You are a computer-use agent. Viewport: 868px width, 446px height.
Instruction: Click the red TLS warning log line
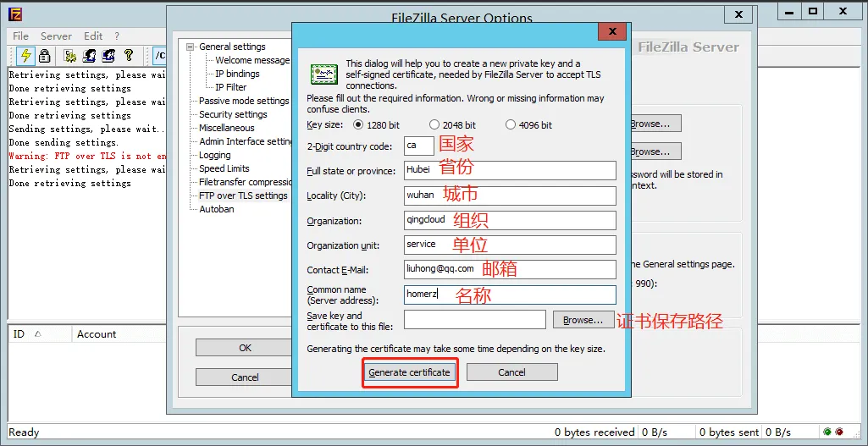87,156
